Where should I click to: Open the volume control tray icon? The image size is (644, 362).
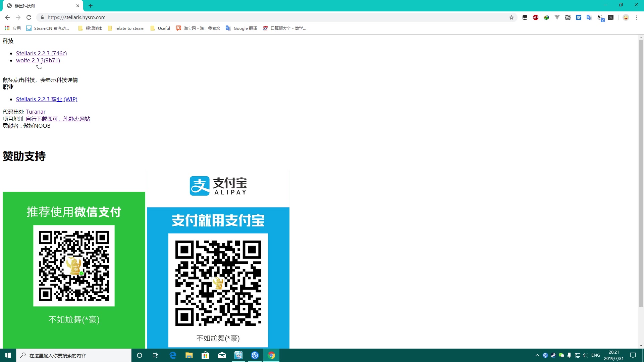(585, 355)
